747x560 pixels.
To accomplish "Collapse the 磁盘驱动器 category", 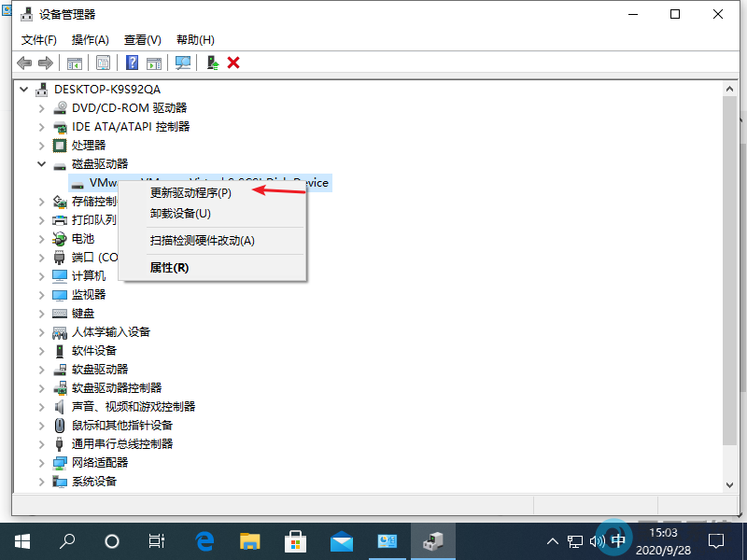I will (x=41, y=164).
